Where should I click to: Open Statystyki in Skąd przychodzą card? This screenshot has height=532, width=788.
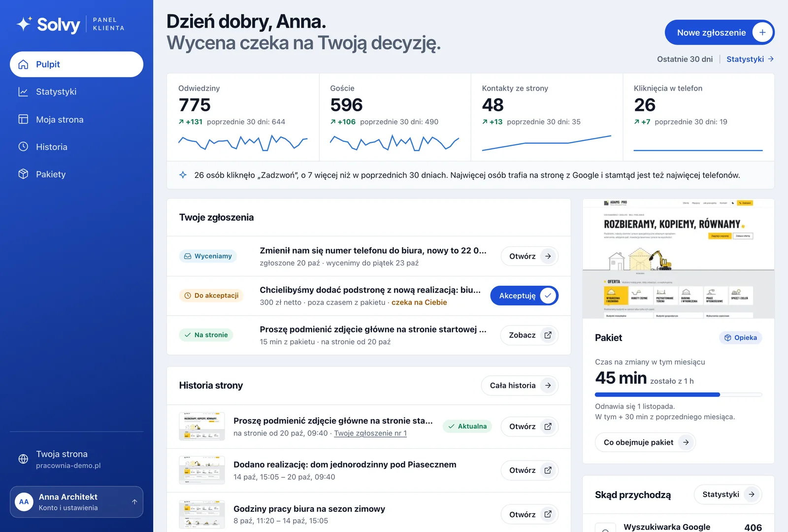click(728, 495)
